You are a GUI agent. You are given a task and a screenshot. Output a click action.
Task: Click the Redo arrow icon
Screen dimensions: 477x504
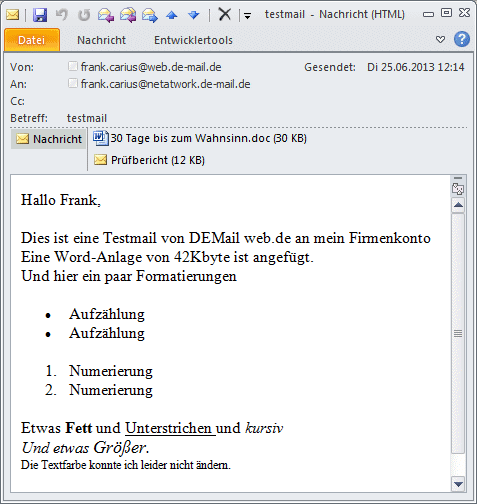(x=84, y=15)
